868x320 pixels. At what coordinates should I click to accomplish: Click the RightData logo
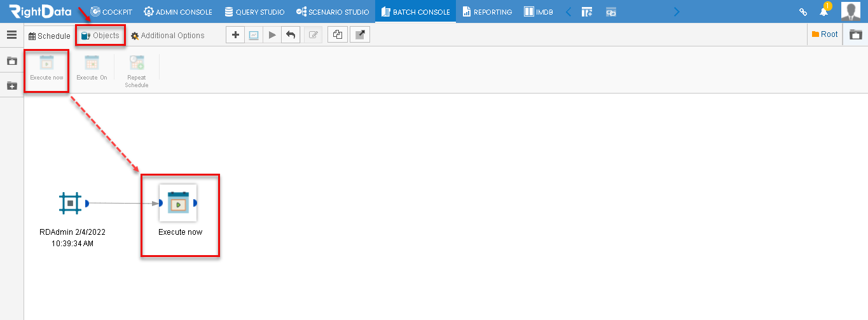pyautogui.click(x=40, y=11)
